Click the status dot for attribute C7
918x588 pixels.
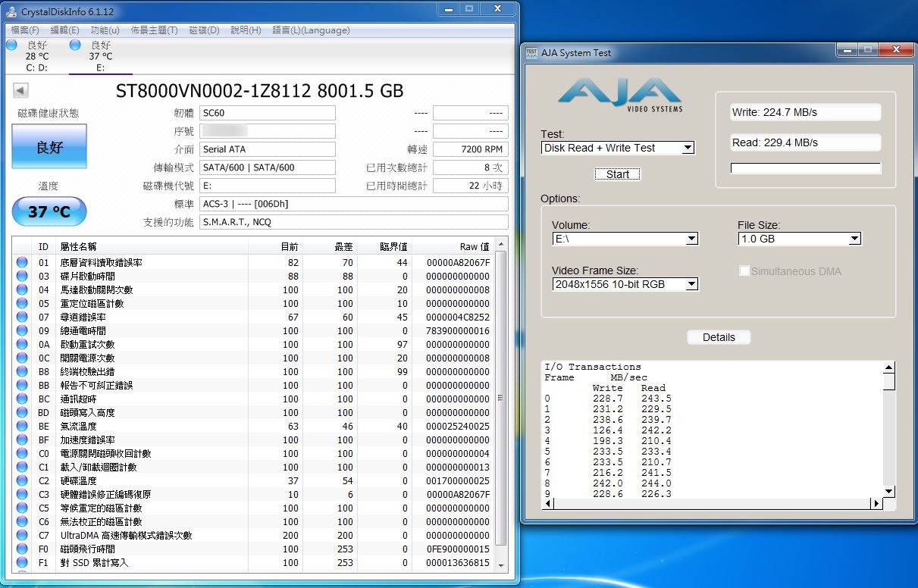[22, 535]
